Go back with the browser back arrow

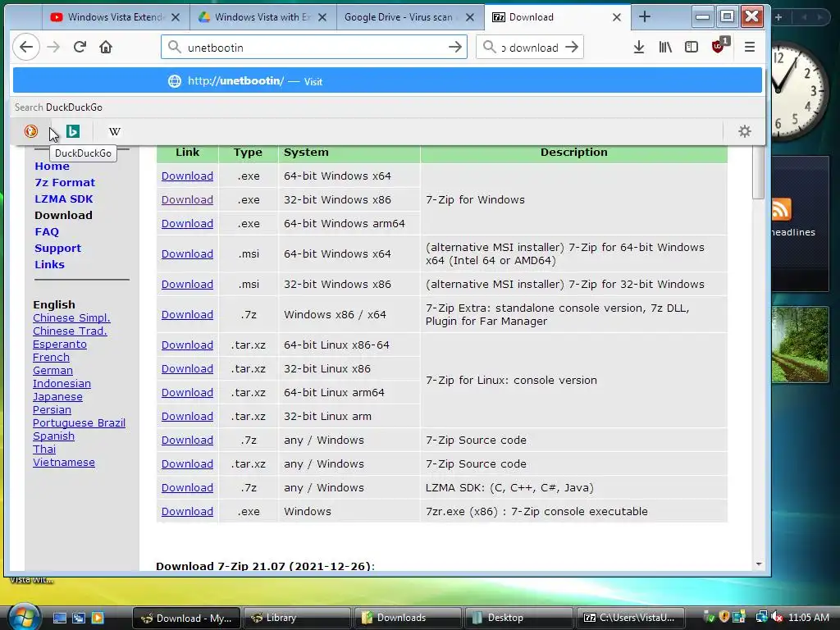(25, 47)
